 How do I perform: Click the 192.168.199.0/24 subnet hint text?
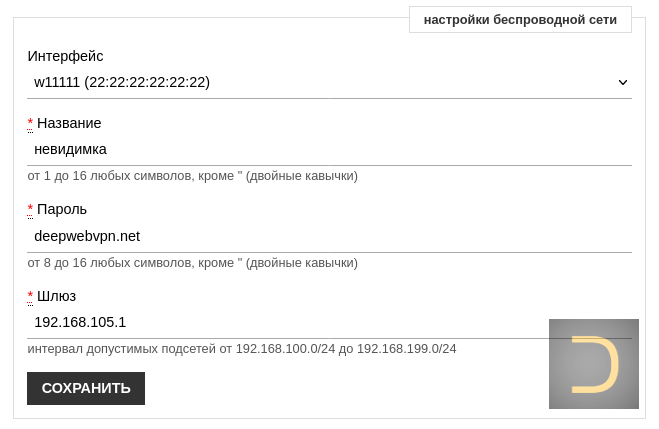(x=407, y=349)
